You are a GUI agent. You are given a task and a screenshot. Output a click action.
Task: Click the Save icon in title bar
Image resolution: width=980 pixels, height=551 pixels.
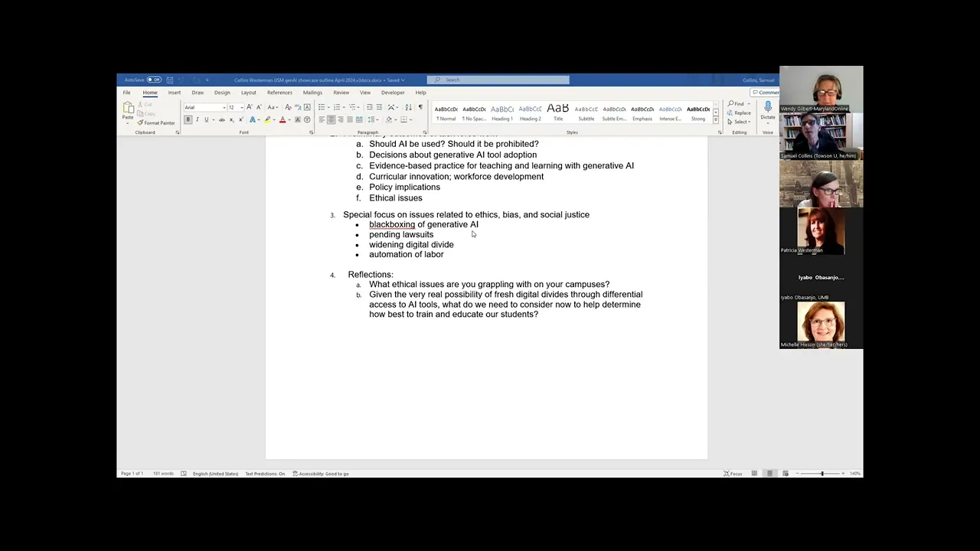coord(169,80)
